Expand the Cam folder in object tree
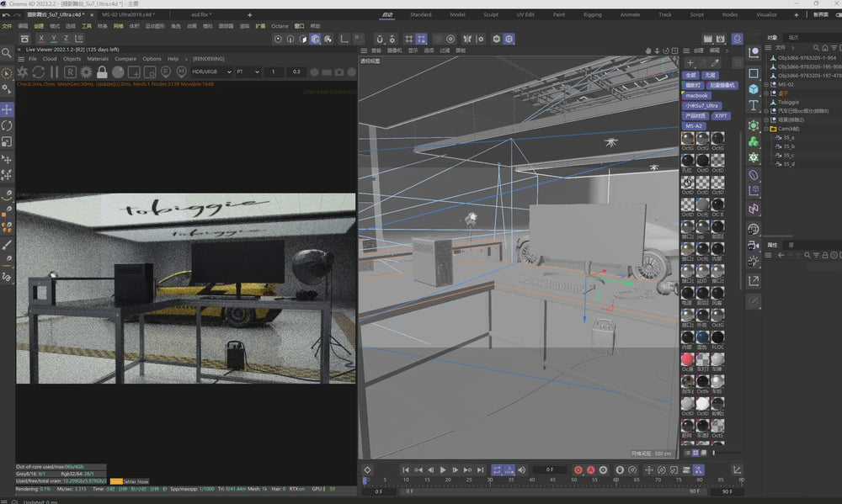The height and width of the screenshot is (504, 842). (x=765, y=130)
